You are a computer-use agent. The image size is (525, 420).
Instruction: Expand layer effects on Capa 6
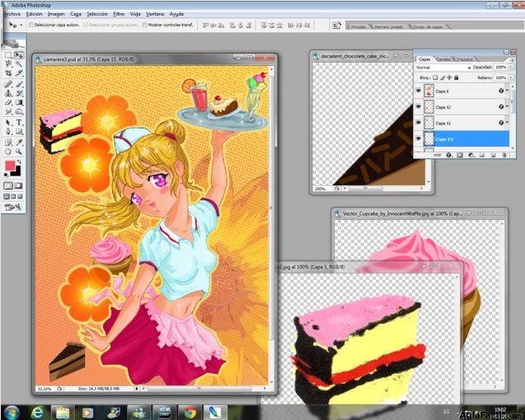pos(507,91)
